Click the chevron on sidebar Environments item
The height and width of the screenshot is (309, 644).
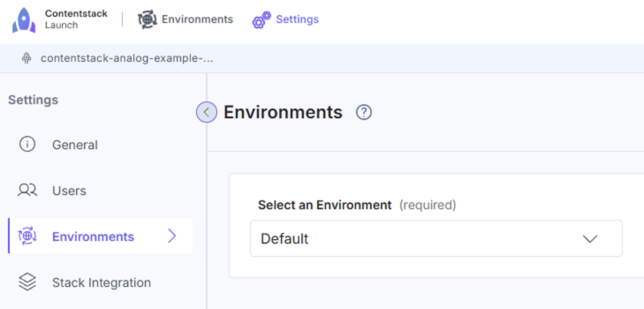point(172,236)
